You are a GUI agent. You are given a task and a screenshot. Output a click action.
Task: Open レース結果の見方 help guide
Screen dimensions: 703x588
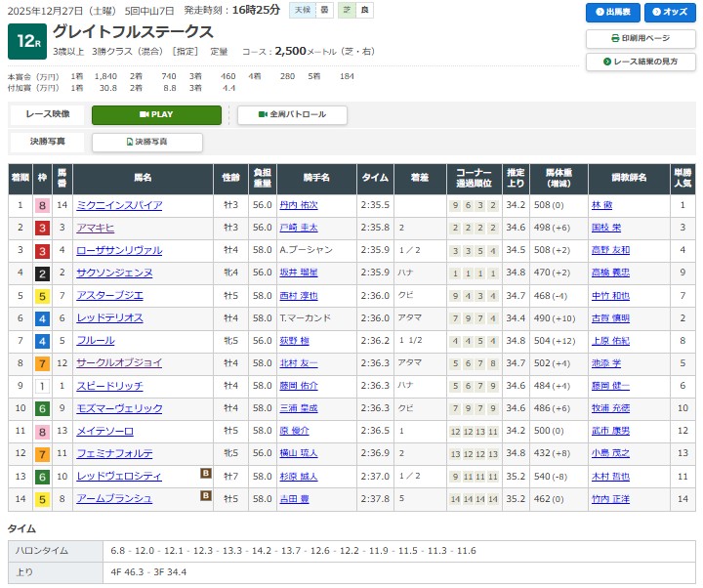point(640,62)
